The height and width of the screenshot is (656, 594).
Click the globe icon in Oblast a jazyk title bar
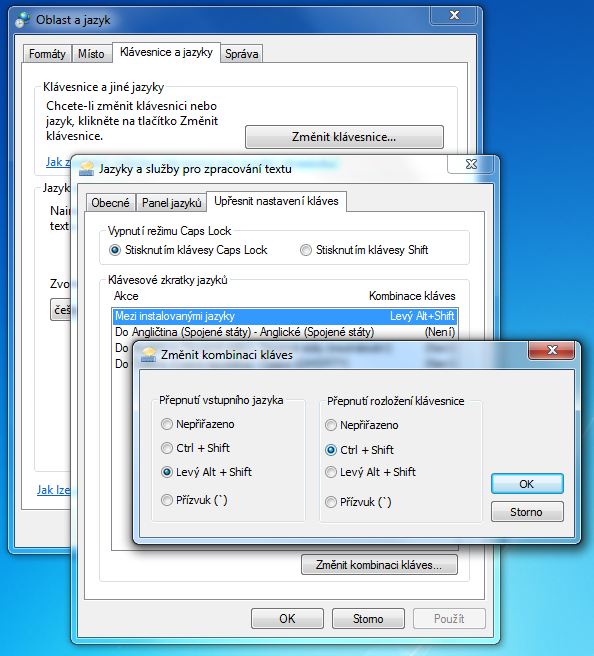click(23, 20)
